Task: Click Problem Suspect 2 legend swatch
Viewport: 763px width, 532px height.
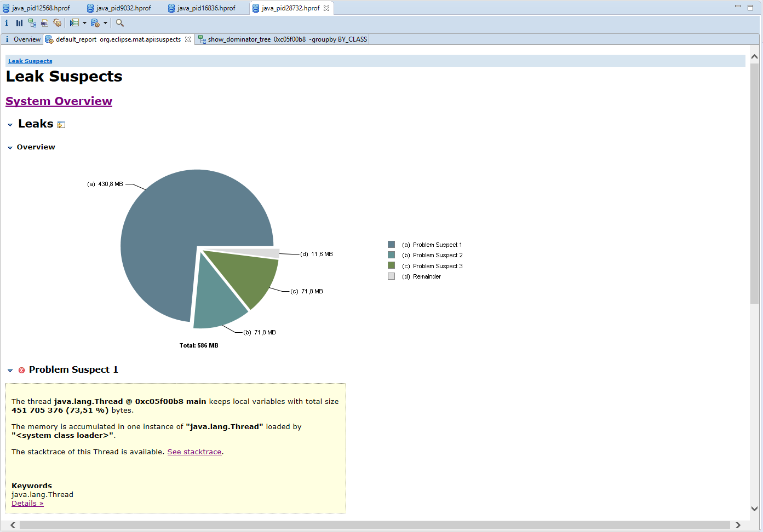Action: 391,255
